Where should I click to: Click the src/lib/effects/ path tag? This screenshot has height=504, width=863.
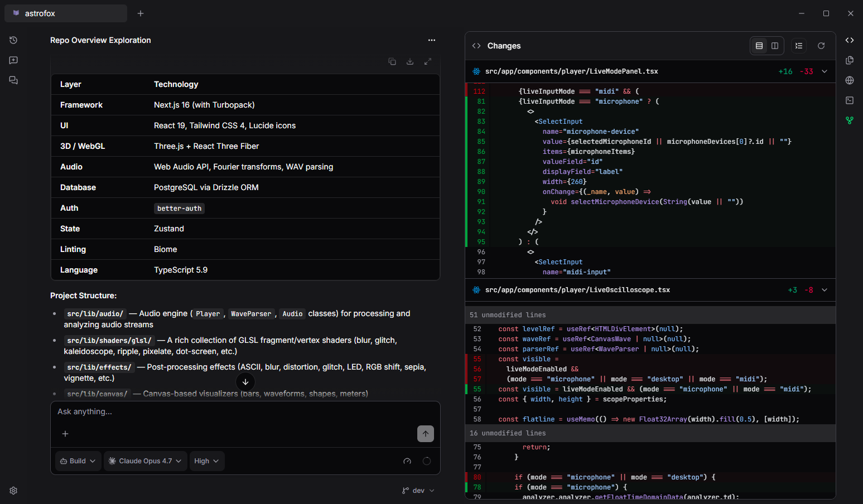[99, 367]
